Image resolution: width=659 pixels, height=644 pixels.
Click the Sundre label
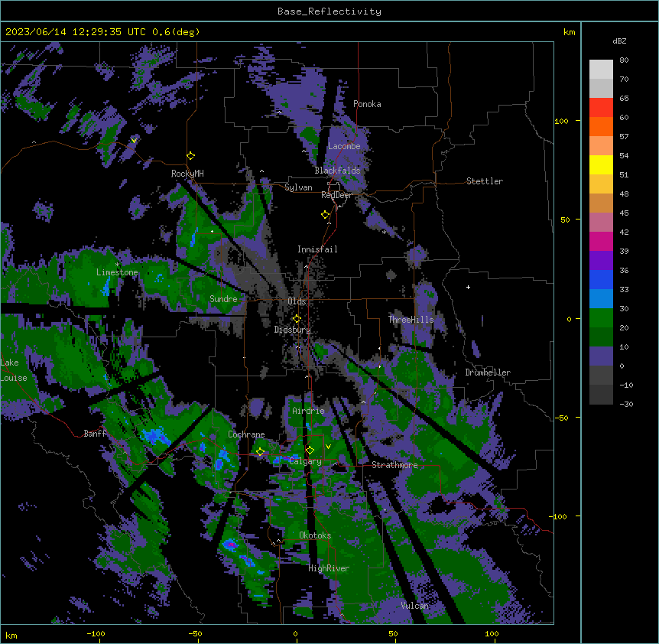(223, 299)
